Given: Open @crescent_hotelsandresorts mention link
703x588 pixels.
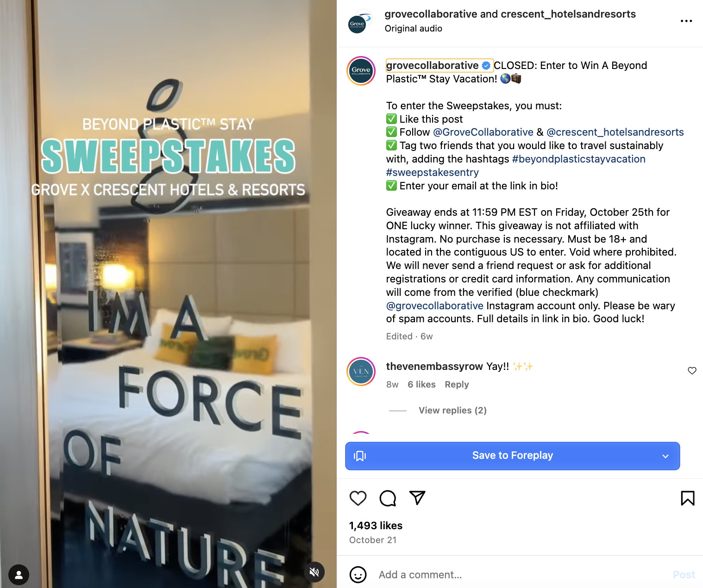Looking at the screenshot, I should [x=615, y=132].
